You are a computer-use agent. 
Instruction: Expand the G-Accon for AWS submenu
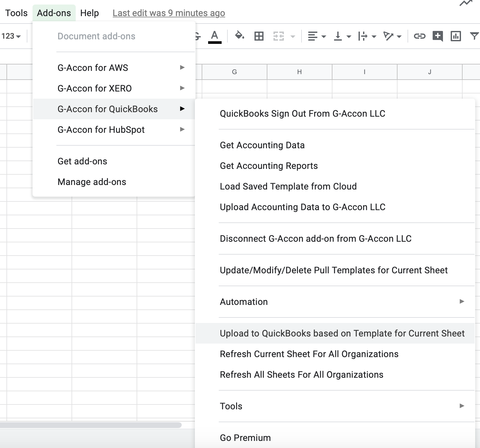114,68
